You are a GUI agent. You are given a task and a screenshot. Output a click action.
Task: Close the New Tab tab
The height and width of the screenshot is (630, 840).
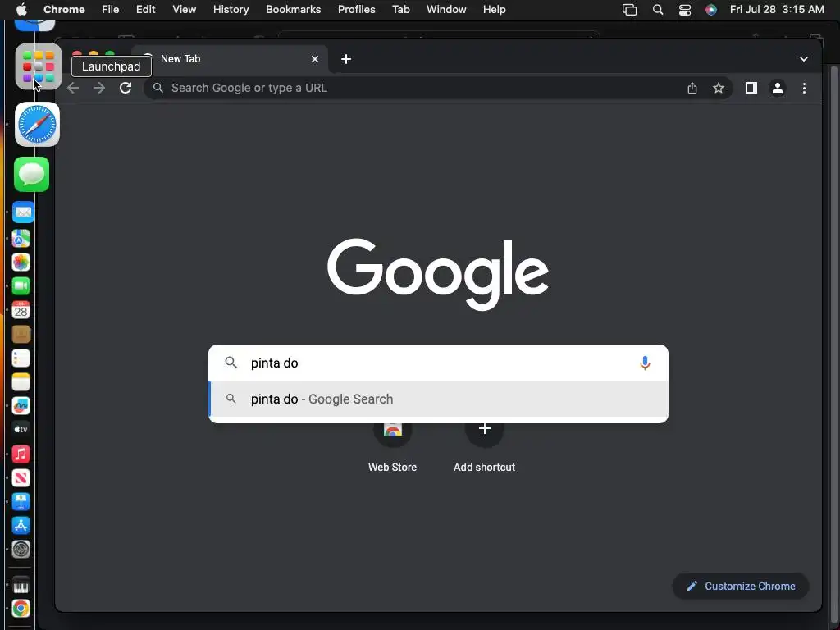(x=315, y=59)
